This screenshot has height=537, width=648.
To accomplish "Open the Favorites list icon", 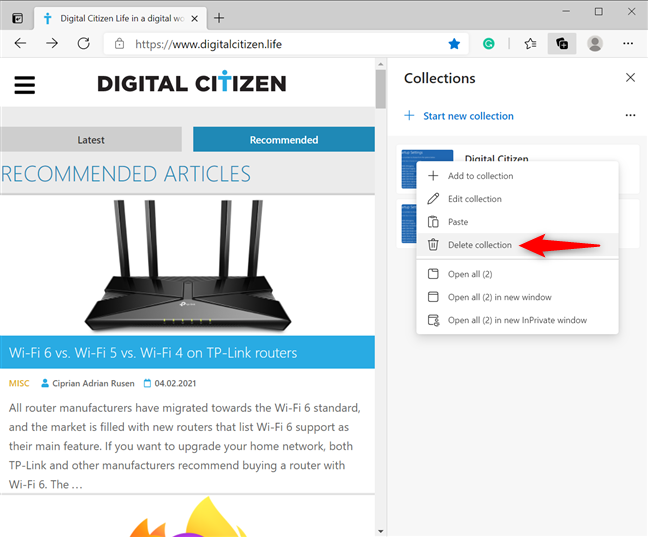I will [530, 43].
